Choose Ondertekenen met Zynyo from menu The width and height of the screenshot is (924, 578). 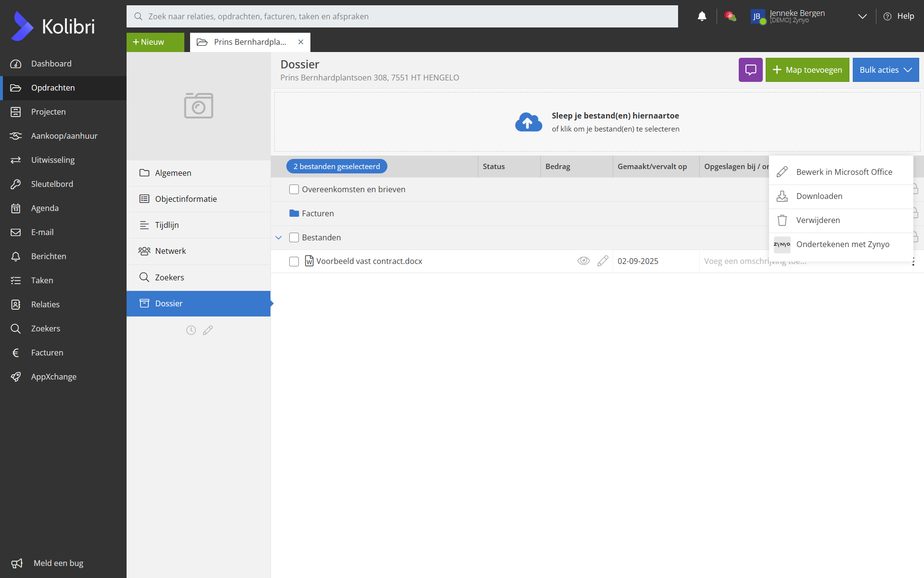pyautogui.click(x=842, y=244)
